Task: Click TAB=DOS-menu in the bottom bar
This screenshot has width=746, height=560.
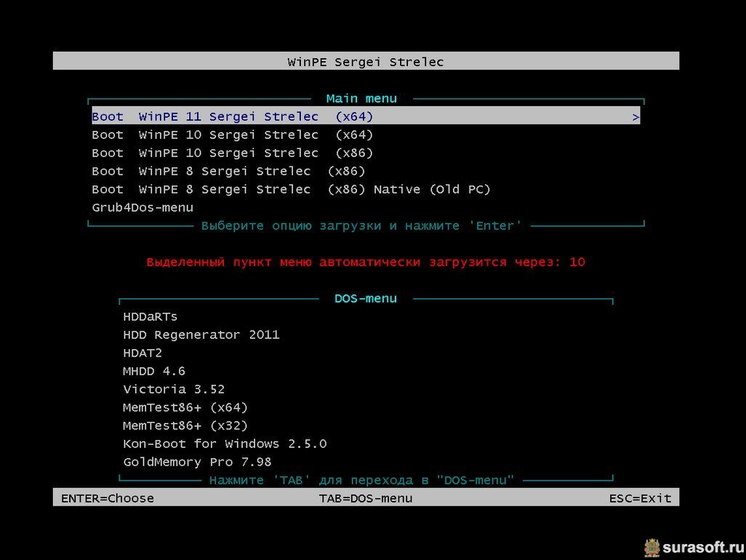Action: click(x=365, y=498)
